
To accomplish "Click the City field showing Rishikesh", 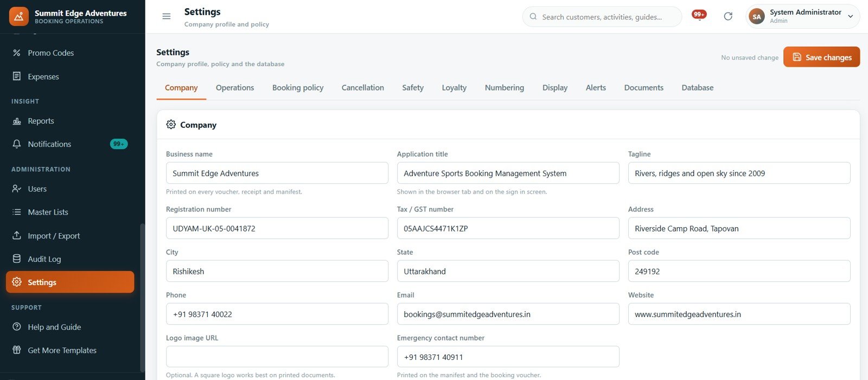I will (x=277, y=271).
